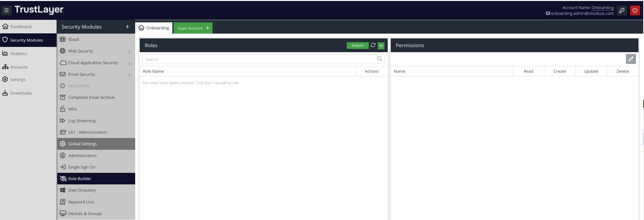Image resolution: width=644 pixels, height=220 pixels.
Task: Open Compliant Email Archive
Action: [x=96, y=97]
